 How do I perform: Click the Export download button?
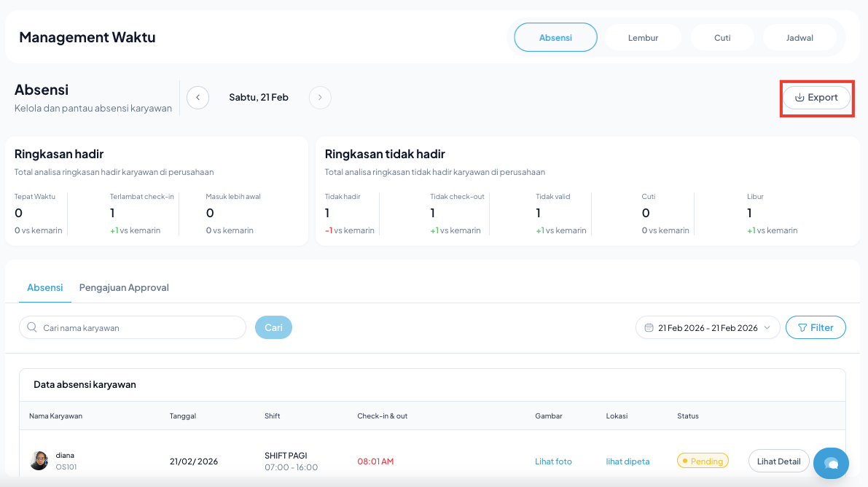[816, 98]
